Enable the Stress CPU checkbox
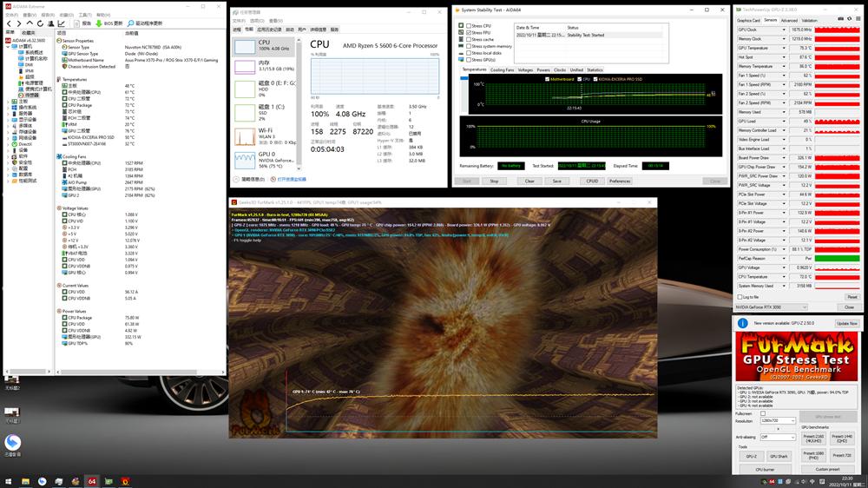This screenshot has height=488, width=868. point(467,26)
